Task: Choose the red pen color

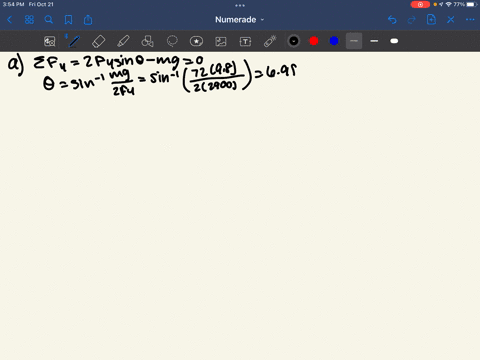Action: coord(314,41)
